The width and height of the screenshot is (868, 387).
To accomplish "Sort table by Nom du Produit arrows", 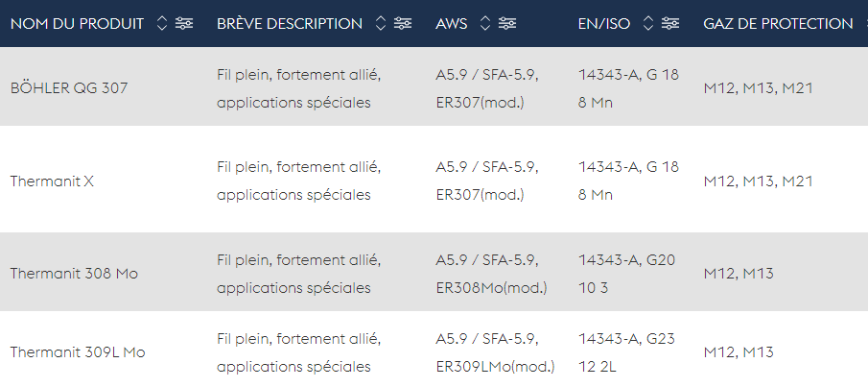I will click(x=162, y=23).
